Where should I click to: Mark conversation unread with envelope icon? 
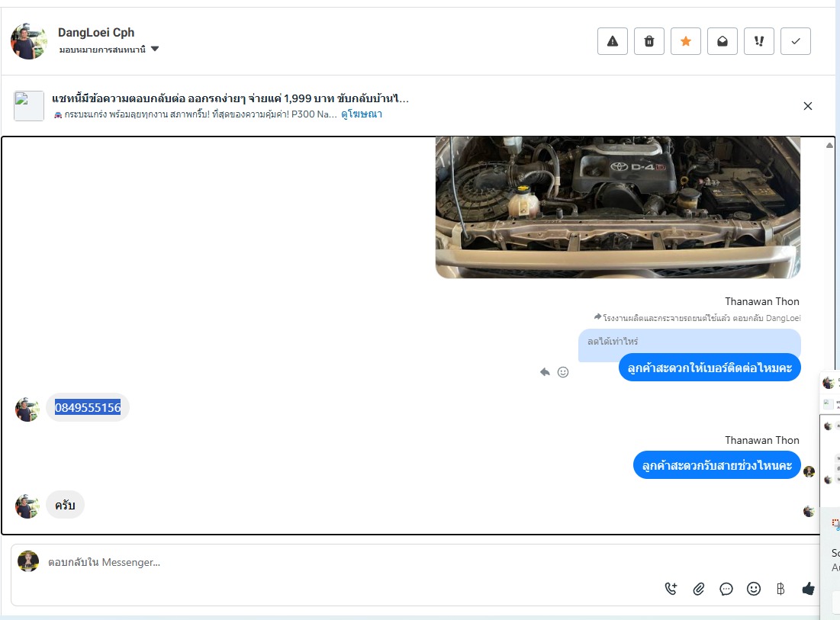tap(723, 41)
